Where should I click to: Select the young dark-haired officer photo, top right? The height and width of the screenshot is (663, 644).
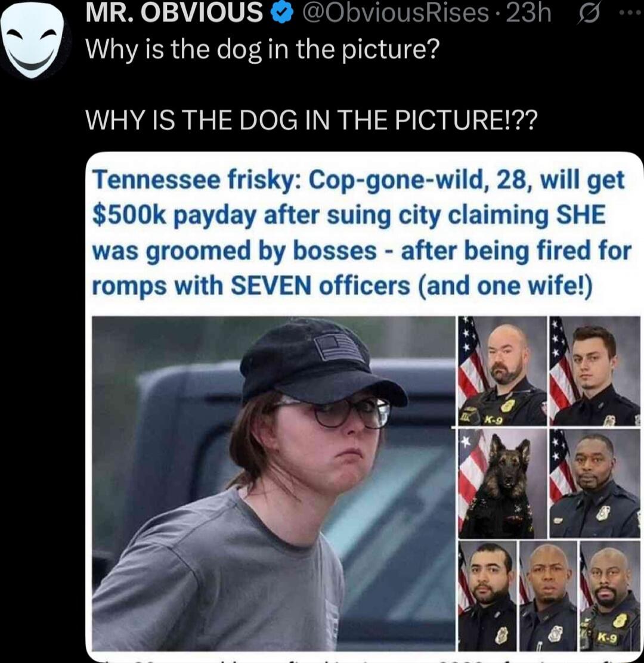click(595, 370)
